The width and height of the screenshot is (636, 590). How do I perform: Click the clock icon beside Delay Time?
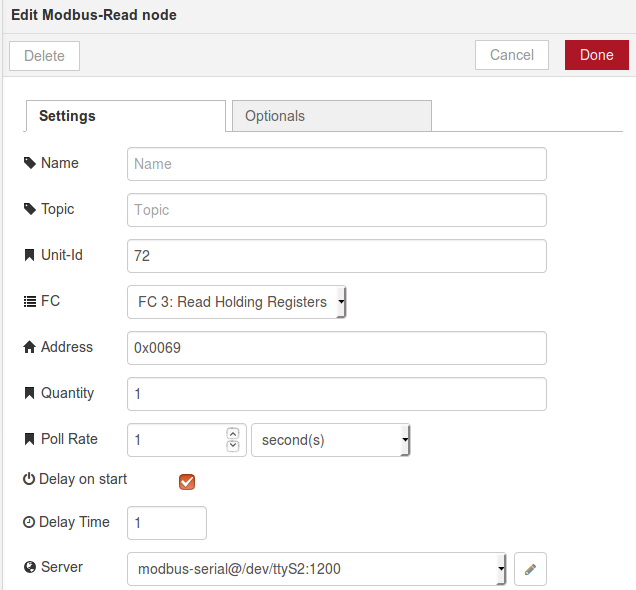(x=29, y=522)
